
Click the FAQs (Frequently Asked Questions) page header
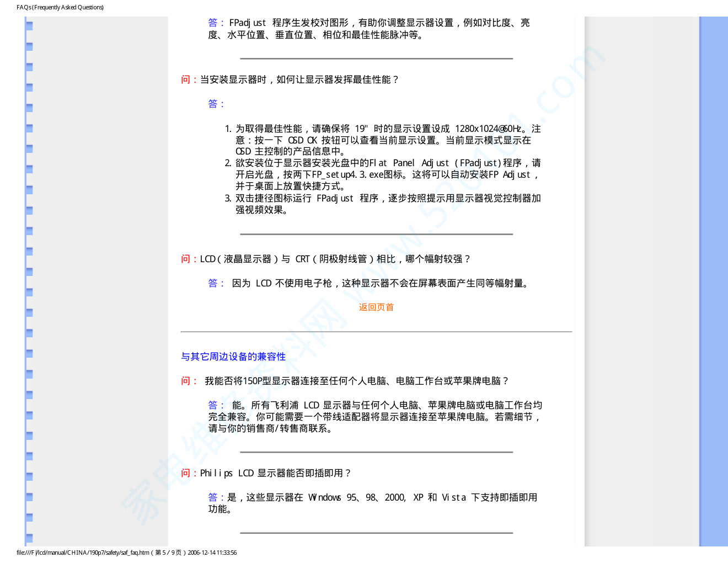60,7
